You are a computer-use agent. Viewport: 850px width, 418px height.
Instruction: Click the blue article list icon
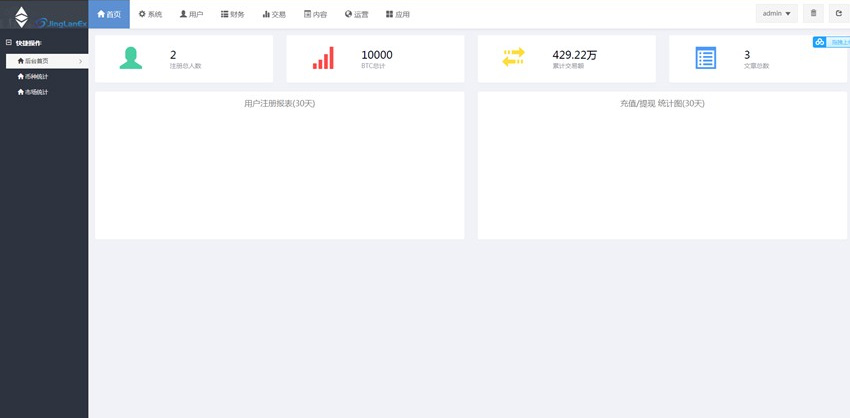click(x=706, y=58)
